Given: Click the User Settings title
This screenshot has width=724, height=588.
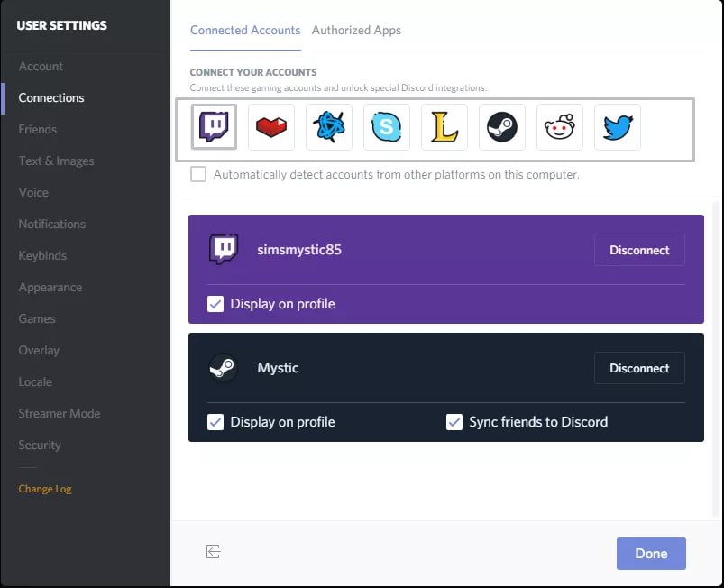Looking at the screenshot, I should [x=62, y=25].
